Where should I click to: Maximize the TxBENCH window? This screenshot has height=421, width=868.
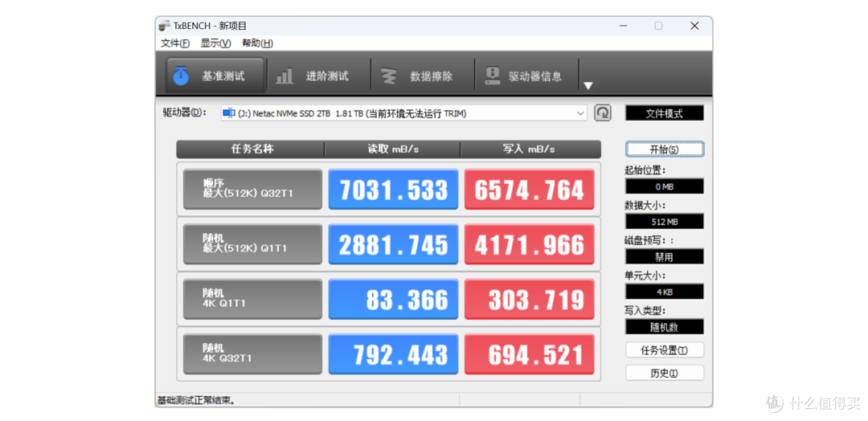coord(658,26)
